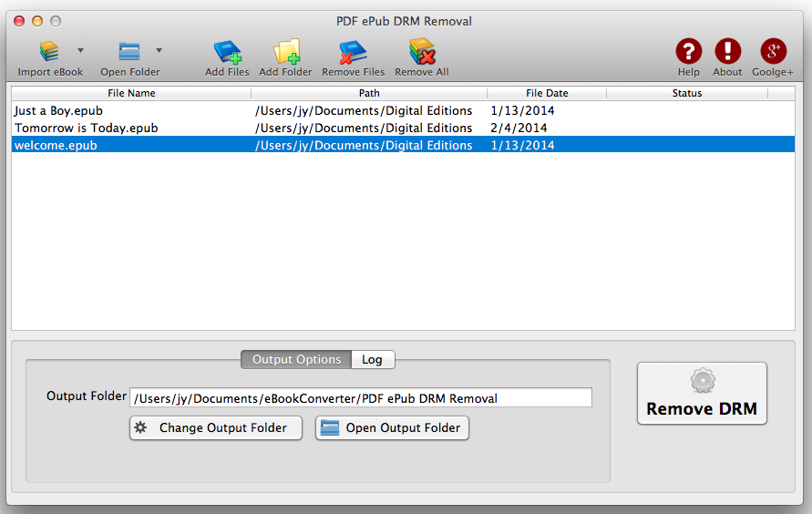Sort by the File Name column header
The width and height of the screenshot is (812, 514).
point(131,93)
